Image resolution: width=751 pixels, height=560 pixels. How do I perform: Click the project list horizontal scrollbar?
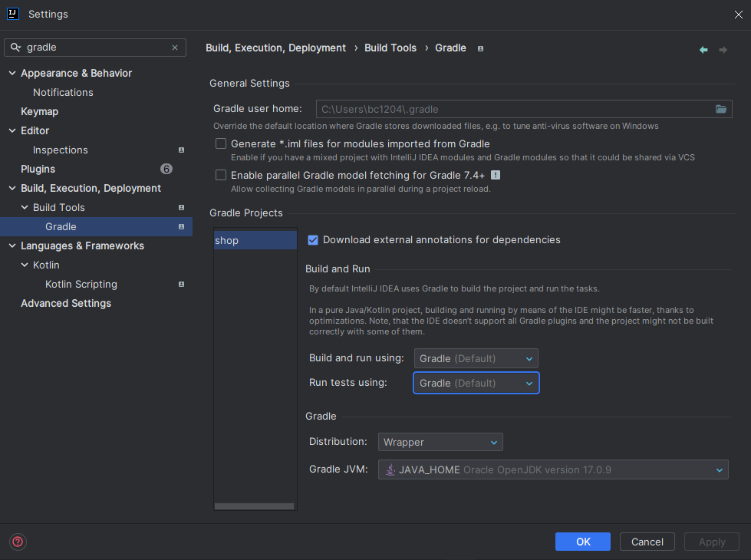[x=255, y=506]
